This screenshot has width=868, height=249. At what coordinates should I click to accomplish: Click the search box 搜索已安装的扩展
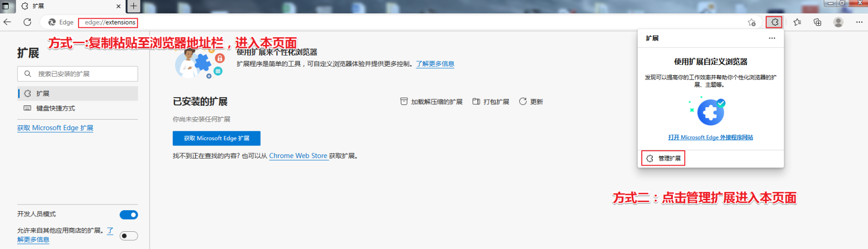pos(77,74)
